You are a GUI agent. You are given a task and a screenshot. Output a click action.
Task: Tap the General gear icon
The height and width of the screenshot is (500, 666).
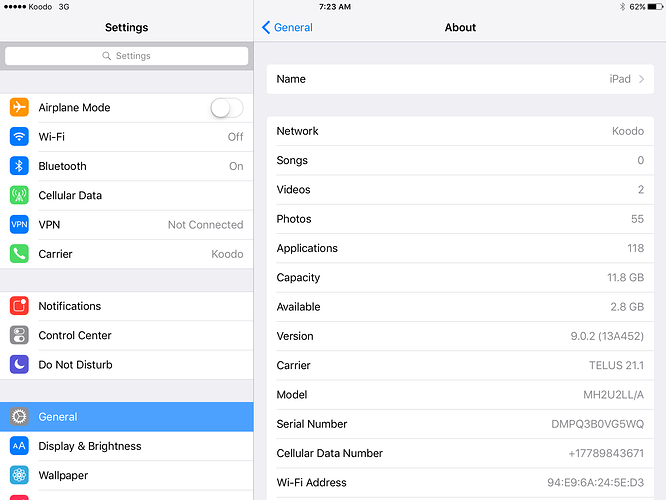19,417
